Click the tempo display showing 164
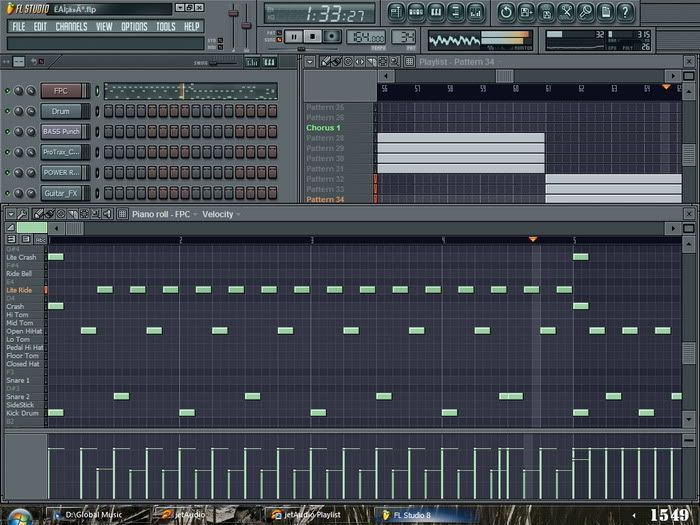The width and height of the screenshot is (700, 525). tap(366, 38)
